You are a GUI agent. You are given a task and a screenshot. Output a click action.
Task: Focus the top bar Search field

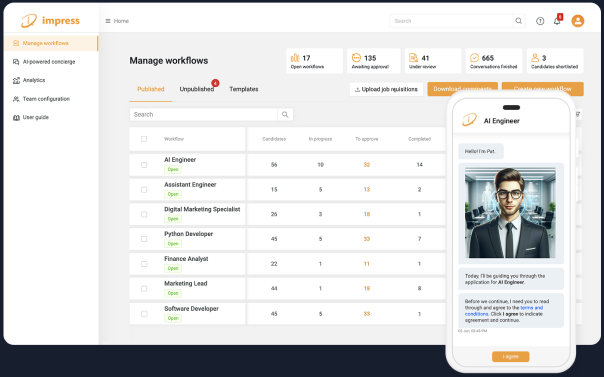(x=451, y=21)
